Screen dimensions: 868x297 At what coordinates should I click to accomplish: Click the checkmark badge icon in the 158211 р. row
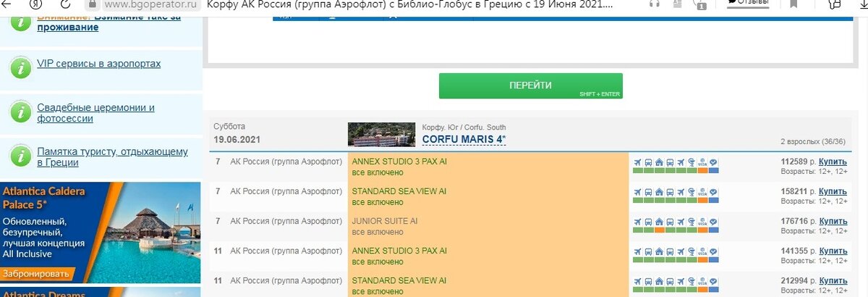(713, 192)
